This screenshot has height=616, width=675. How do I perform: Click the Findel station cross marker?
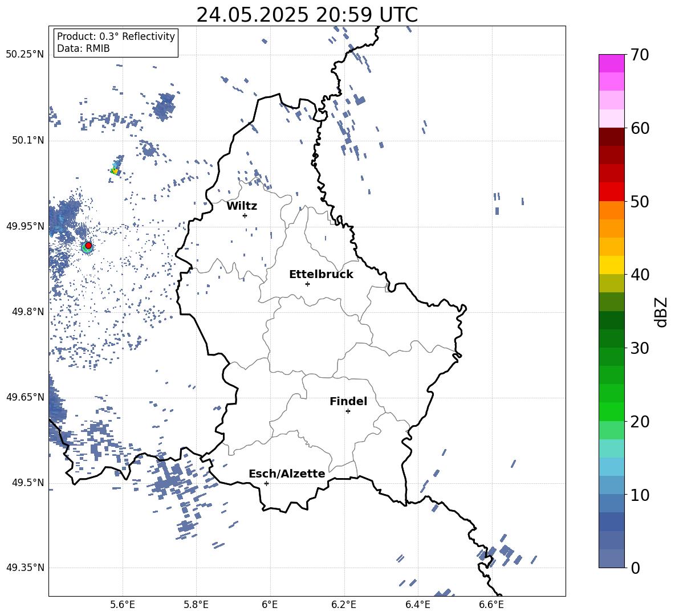click(x=348, y=411)
